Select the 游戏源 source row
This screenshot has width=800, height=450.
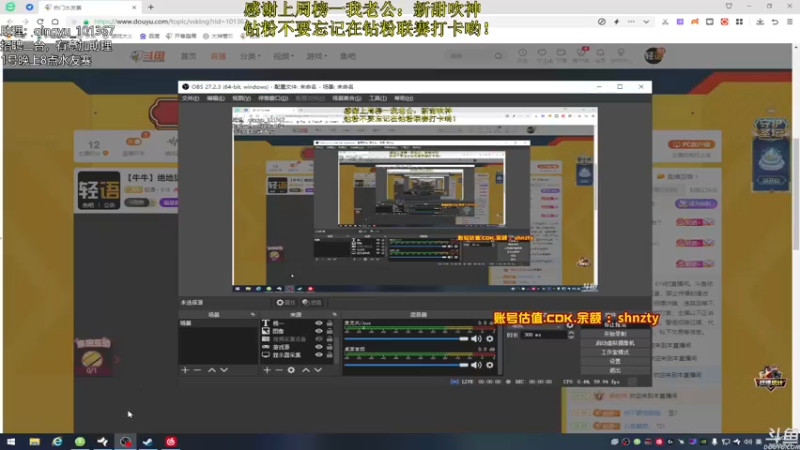[298, 347]
